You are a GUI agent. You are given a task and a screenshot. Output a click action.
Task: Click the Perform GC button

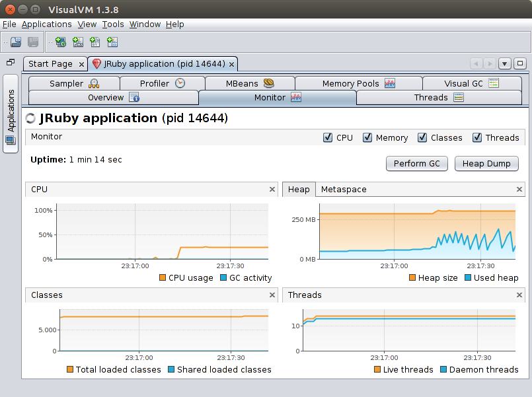pos(416,164)
